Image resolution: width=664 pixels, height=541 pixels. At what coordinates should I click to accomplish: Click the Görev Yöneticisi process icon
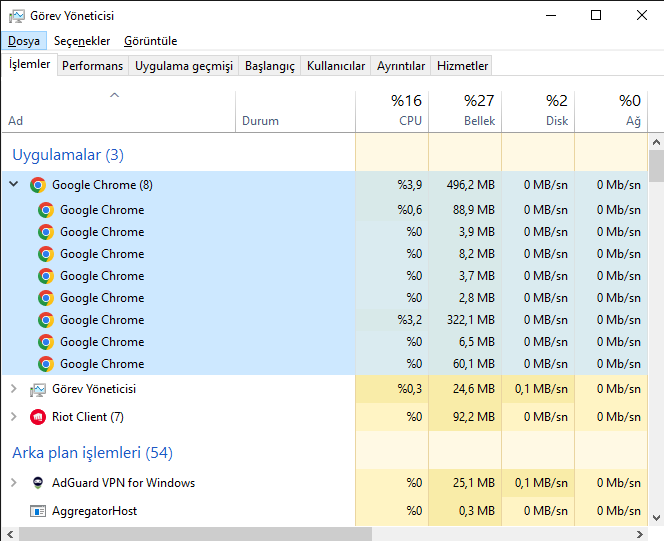click(x=38, y=389)
